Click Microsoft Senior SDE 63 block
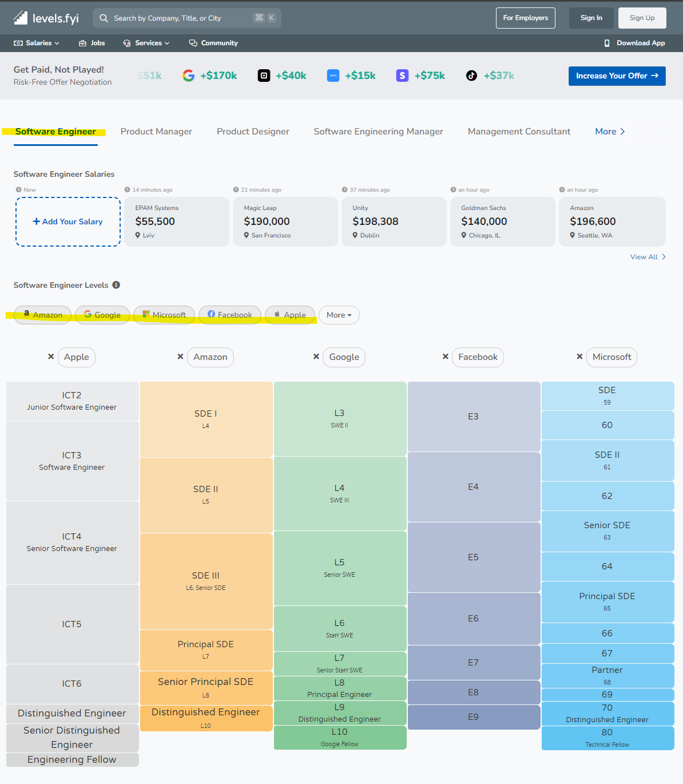Viewport: 683px width, 784px height. [608, 531]
